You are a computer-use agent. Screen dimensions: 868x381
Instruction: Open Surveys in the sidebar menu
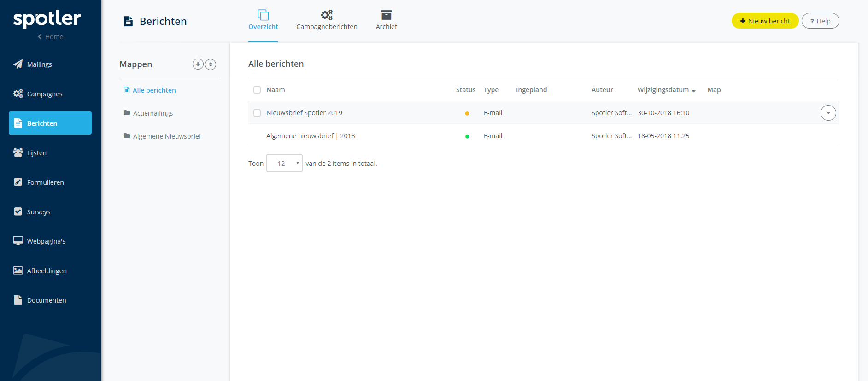point(50,211)
